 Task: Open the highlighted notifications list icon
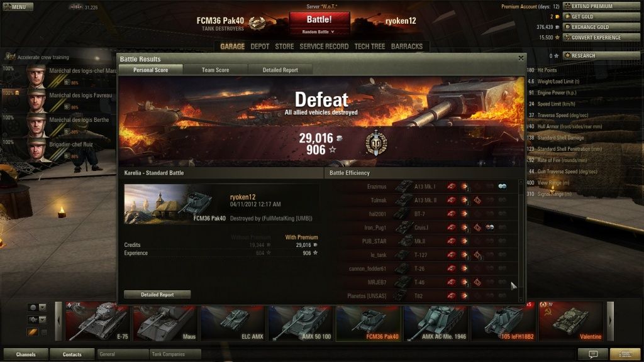click(625, 354)
